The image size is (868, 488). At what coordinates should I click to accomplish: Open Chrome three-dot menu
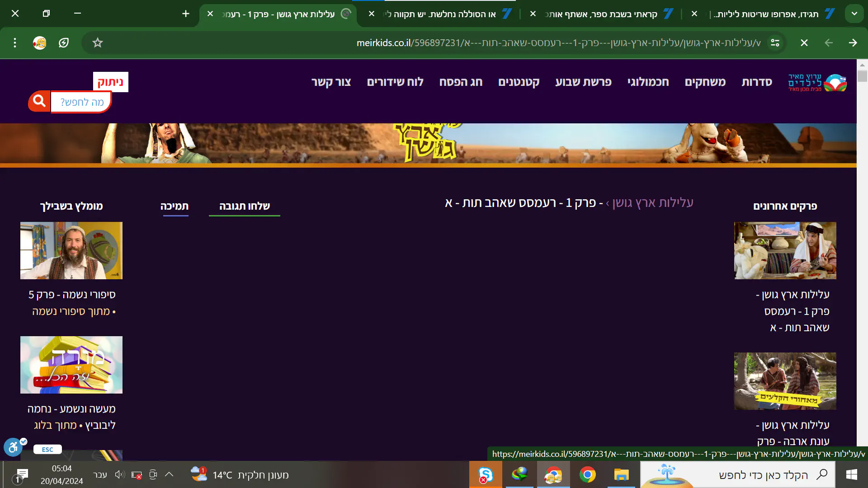pos(15,43)
